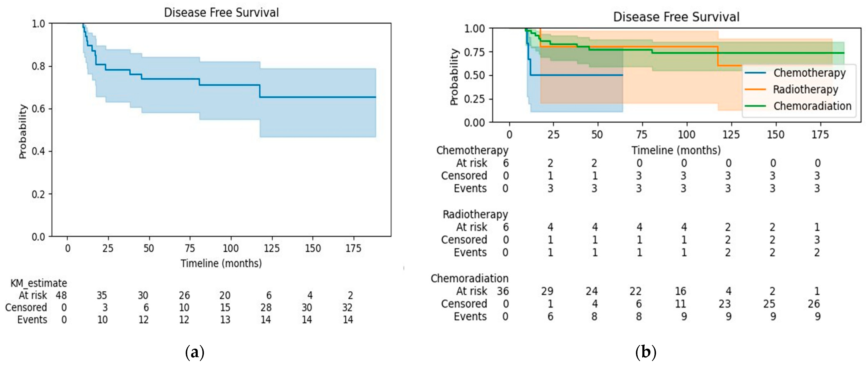Click the Censored value 32 in KM_estimate table
This screenshot has height=365, width=868.
tap(347, 308)
